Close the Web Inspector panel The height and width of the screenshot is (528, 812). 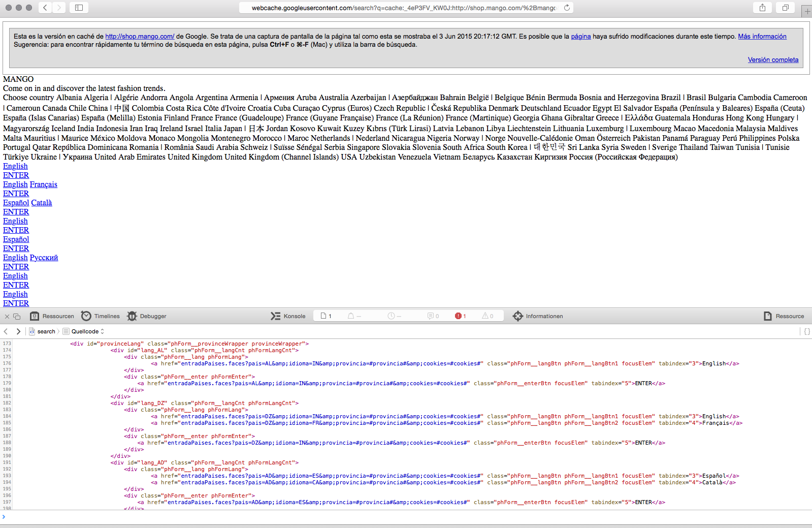click(x=7, y=317)
